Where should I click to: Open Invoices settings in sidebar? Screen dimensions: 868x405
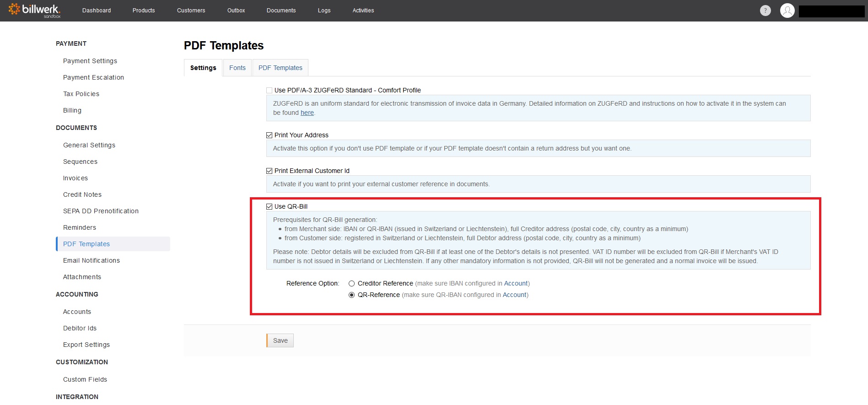[x=75, y=178]
